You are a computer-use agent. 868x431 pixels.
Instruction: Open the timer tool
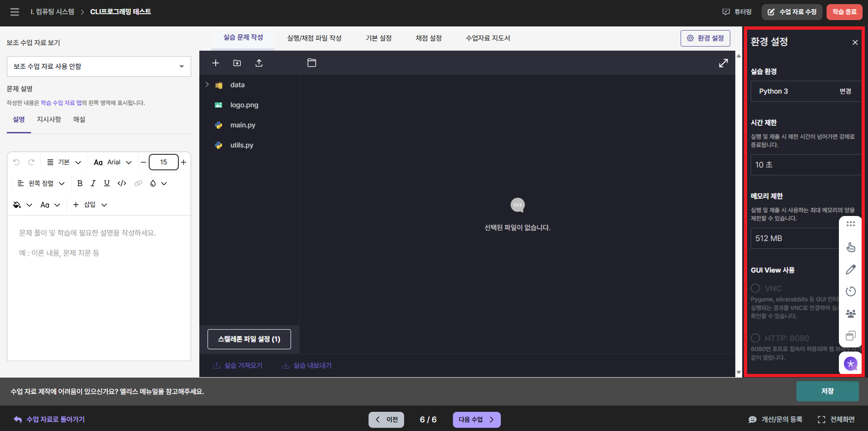click(x=851, y=291)
